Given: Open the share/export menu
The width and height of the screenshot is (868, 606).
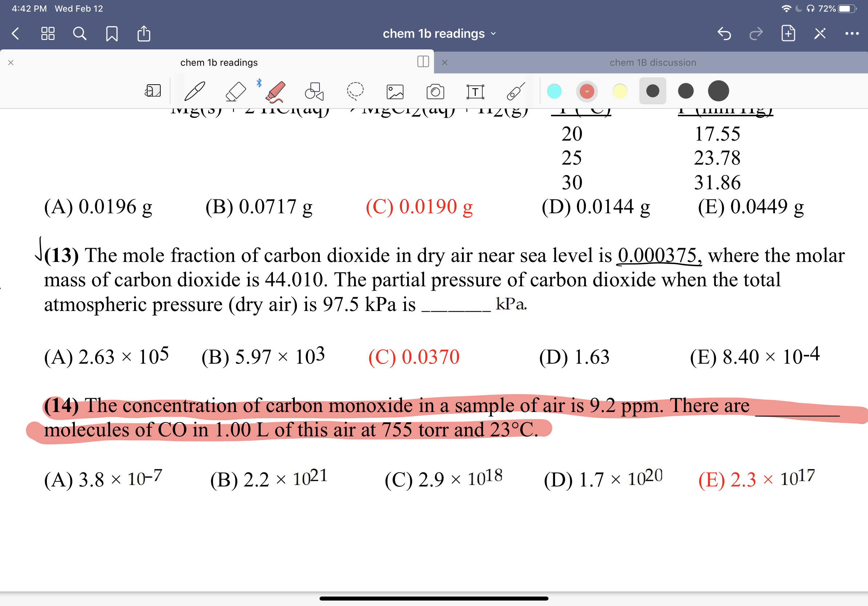Looking at the screenshot, I should (144, 33).
